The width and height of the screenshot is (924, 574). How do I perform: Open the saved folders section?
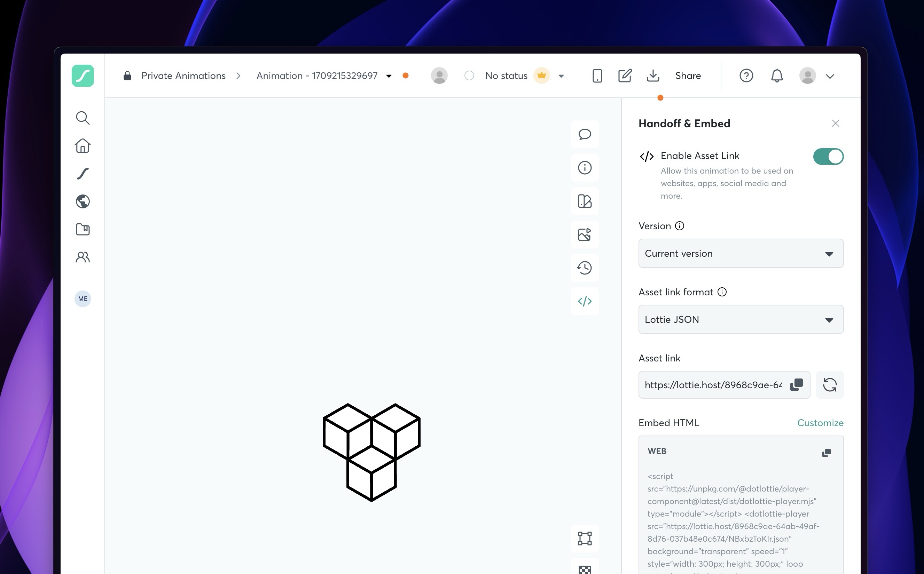pos(83,229)
